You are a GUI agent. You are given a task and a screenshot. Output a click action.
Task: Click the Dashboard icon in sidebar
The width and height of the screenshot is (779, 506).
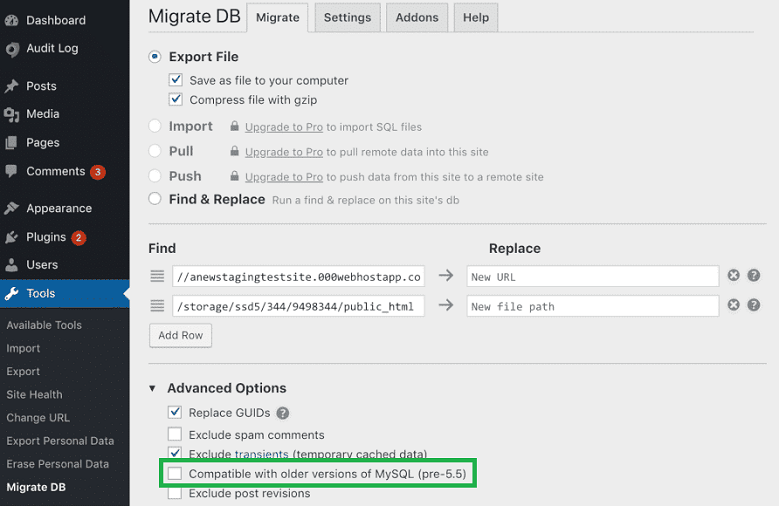click(11, 20)
